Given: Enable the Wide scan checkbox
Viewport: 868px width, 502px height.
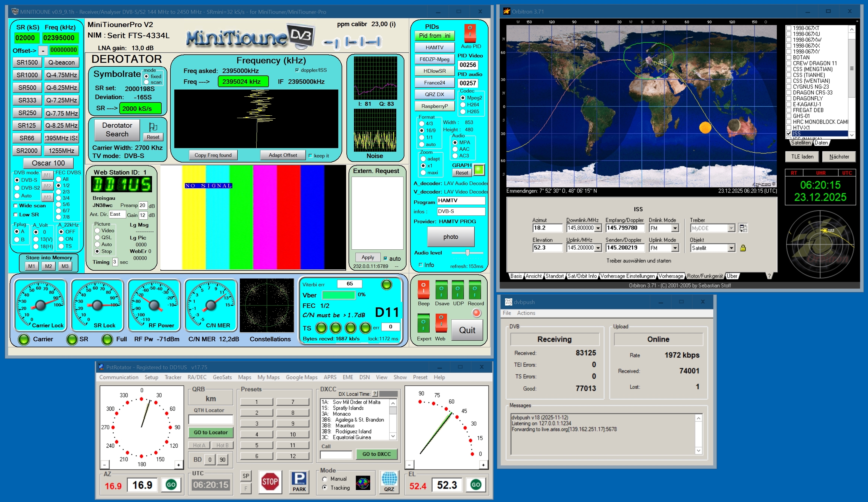Looking at the screenshot, I should pos(16,205).
